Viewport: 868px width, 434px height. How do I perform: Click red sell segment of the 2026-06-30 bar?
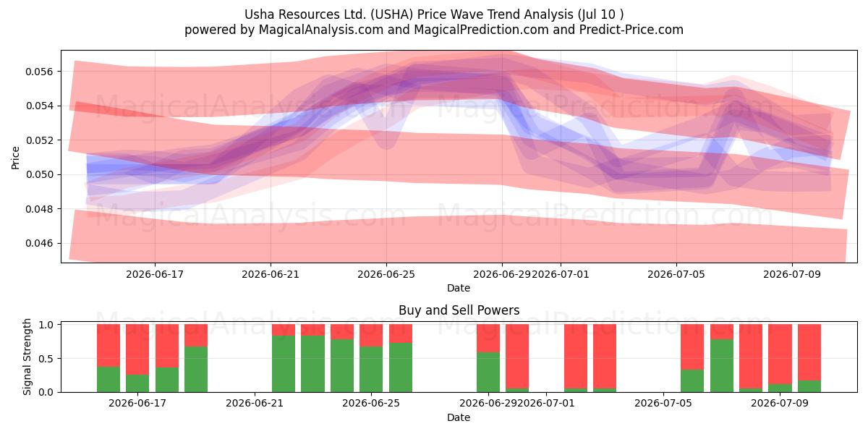pyautogui.click(x=517, y=357)
